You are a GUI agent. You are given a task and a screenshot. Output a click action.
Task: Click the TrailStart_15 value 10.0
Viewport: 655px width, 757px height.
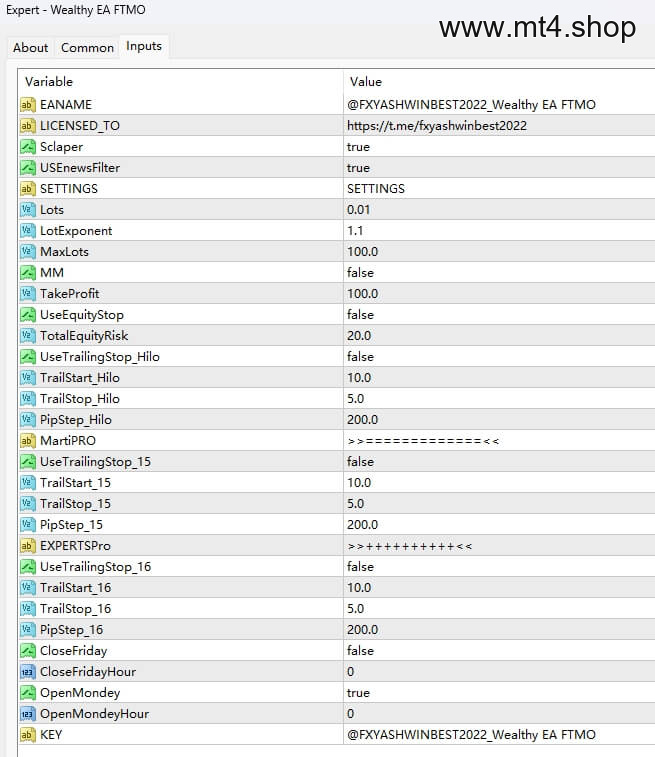click(x=359, y=483)
